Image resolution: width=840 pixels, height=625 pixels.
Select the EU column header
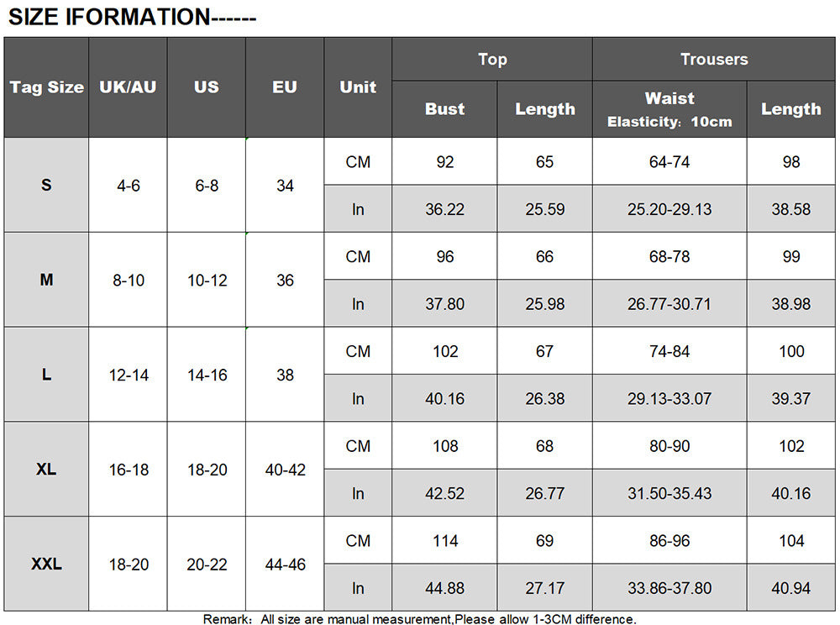[x=285, y=87]
